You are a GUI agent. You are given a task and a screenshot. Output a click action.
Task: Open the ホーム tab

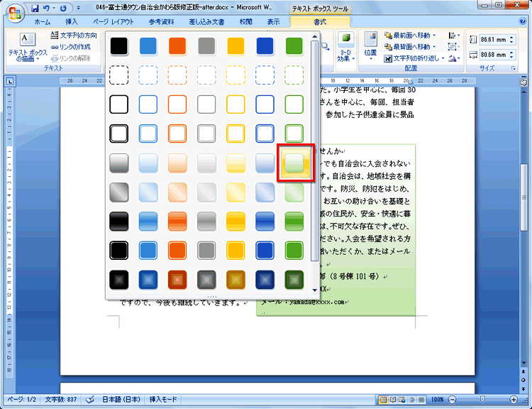coord(42,22)
